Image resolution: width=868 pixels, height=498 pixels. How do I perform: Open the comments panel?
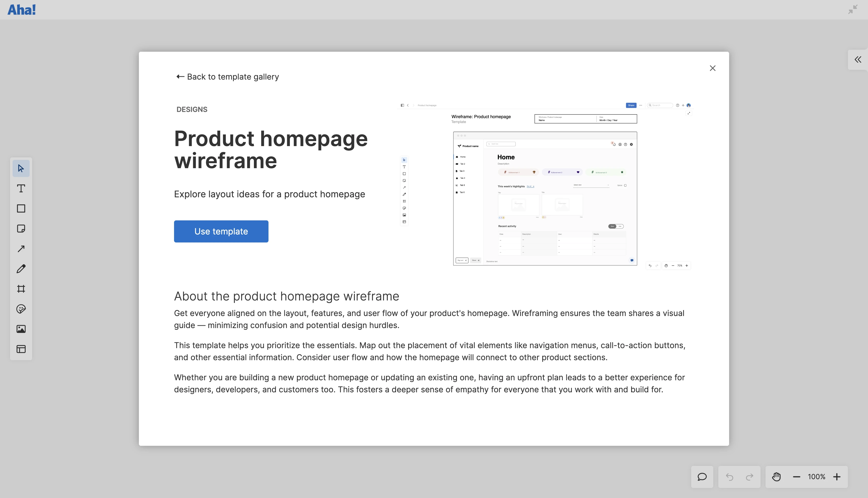pos(702,477)
